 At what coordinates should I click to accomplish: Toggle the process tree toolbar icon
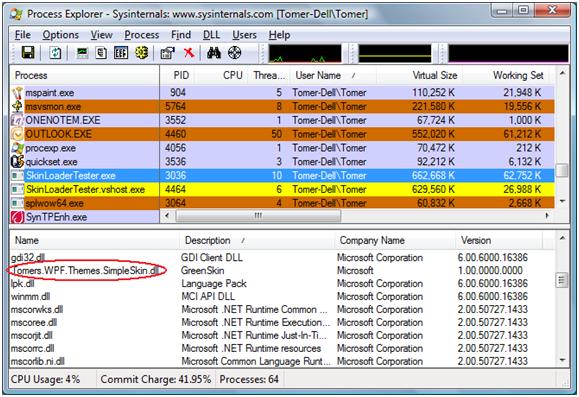pos(101,53)
